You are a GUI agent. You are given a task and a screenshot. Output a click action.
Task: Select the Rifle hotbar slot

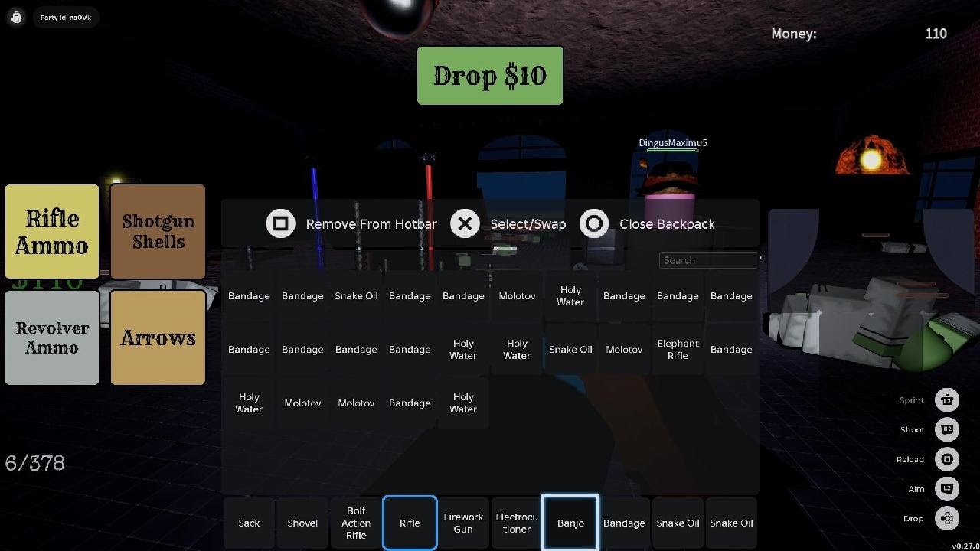[x=410, y=523]
